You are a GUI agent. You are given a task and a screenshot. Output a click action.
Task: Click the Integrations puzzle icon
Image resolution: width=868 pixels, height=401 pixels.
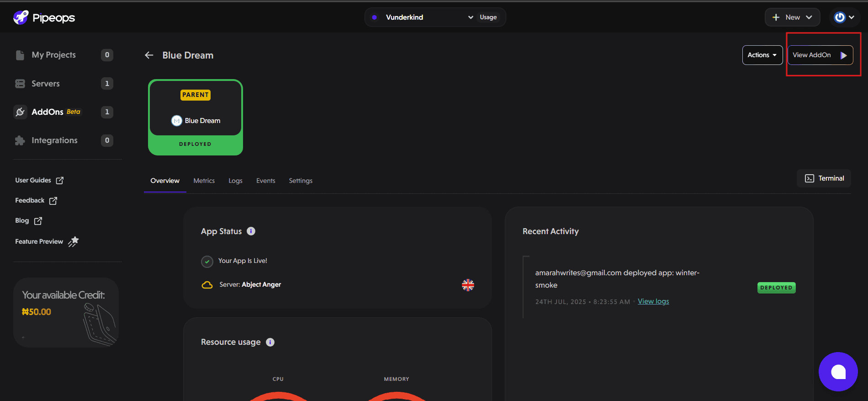[x=20, y=140]
